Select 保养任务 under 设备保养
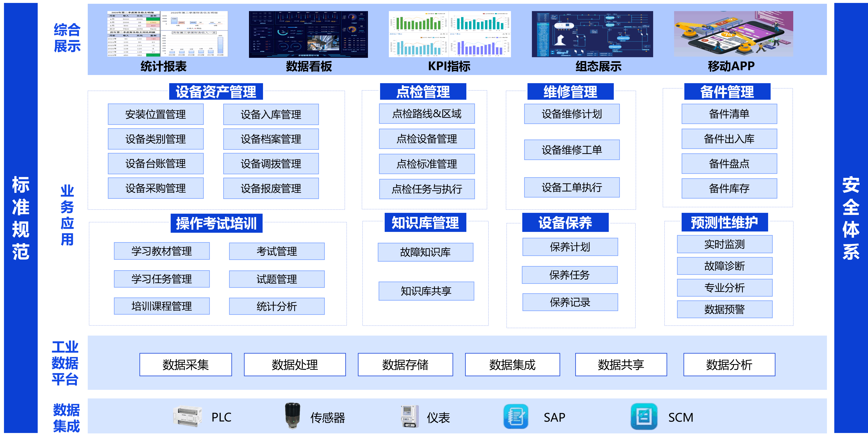The height and width of the screenshot is (442, 868). tap(569, 275)
